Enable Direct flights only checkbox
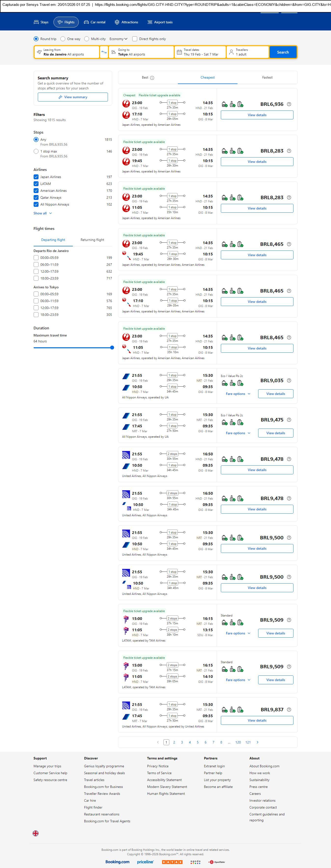The width and height of the screenshot is (331, 868). [x=135, y=39]
